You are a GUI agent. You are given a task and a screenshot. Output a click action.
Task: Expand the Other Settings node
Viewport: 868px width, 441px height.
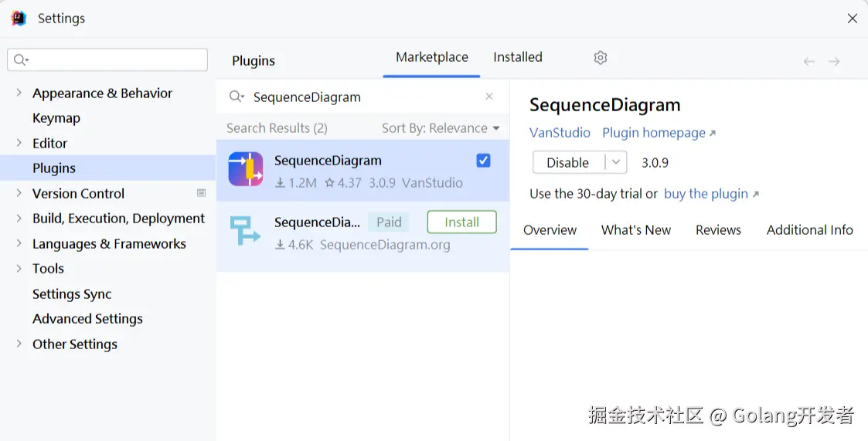pyautogui.click(x=19, y=344)
